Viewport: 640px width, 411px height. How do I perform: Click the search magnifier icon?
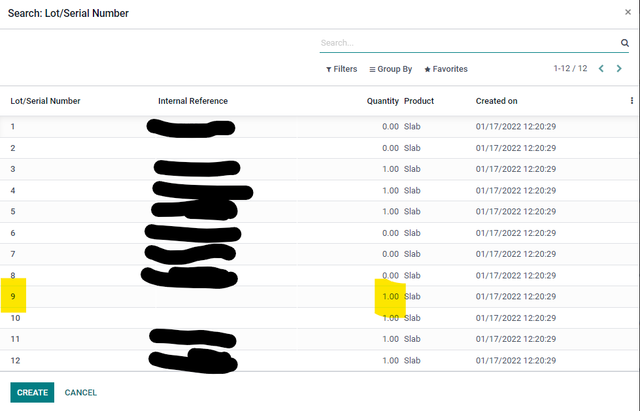click(x=624, y=43)
